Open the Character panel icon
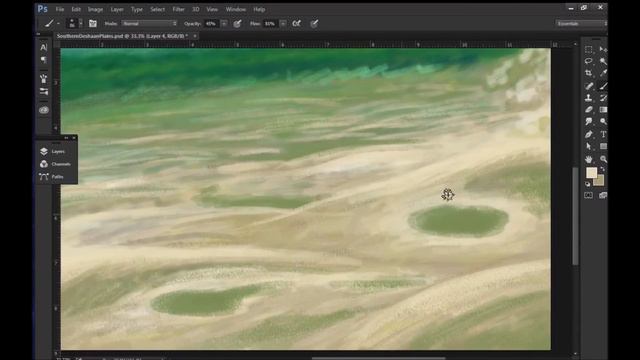 44,47
